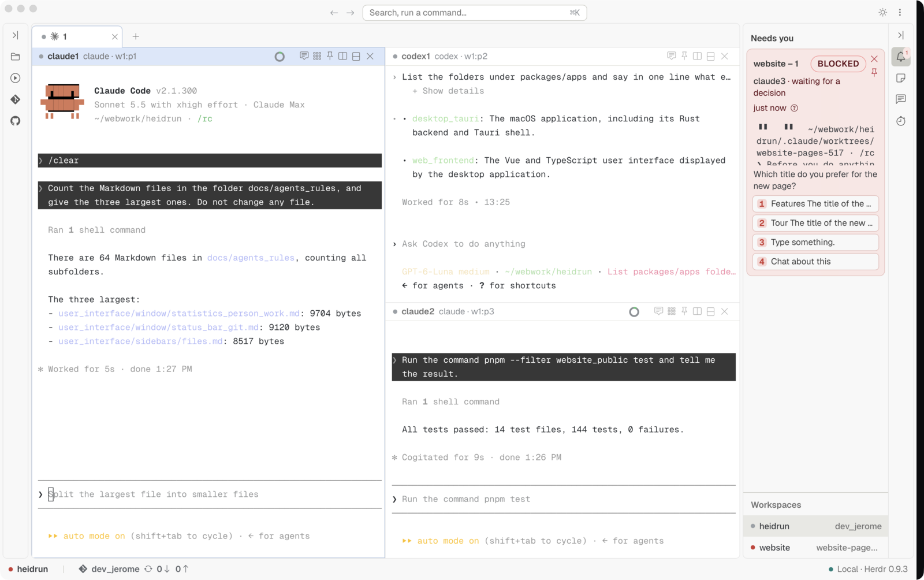Collapse the right Needs you panel

901,35
